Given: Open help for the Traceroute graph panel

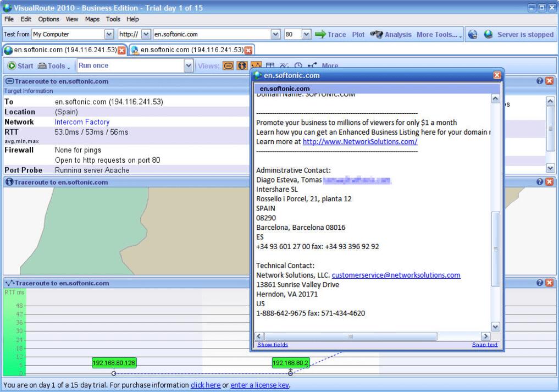Looking at the screenshot, I should 540,283.
